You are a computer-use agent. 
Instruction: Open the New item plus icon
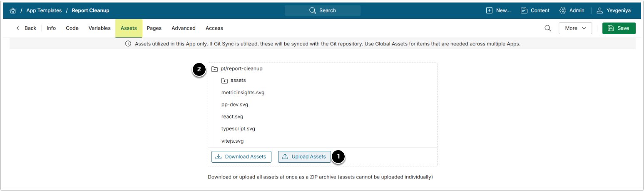click(489, 10)
